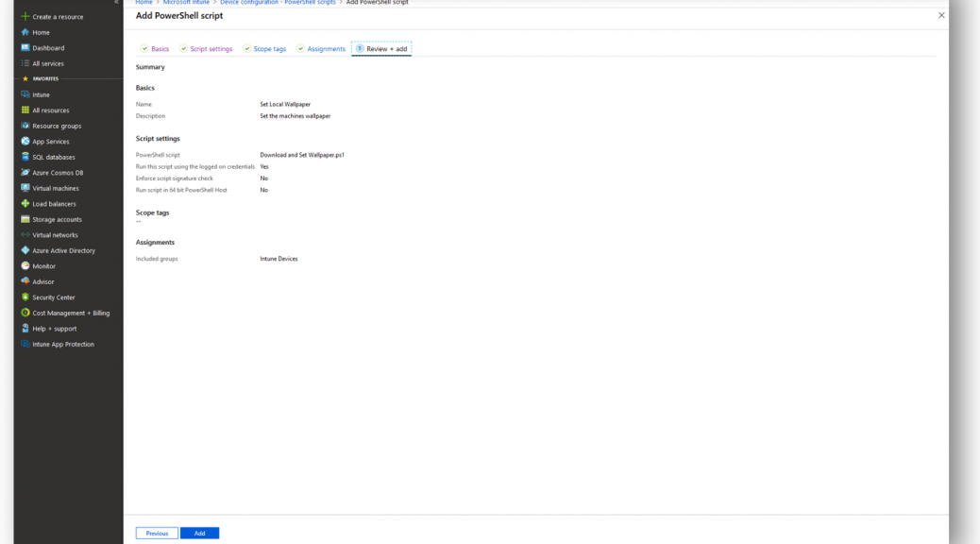Select Storage accounts label in sidebar
This screenshot has height=544, width=980.
57,219
